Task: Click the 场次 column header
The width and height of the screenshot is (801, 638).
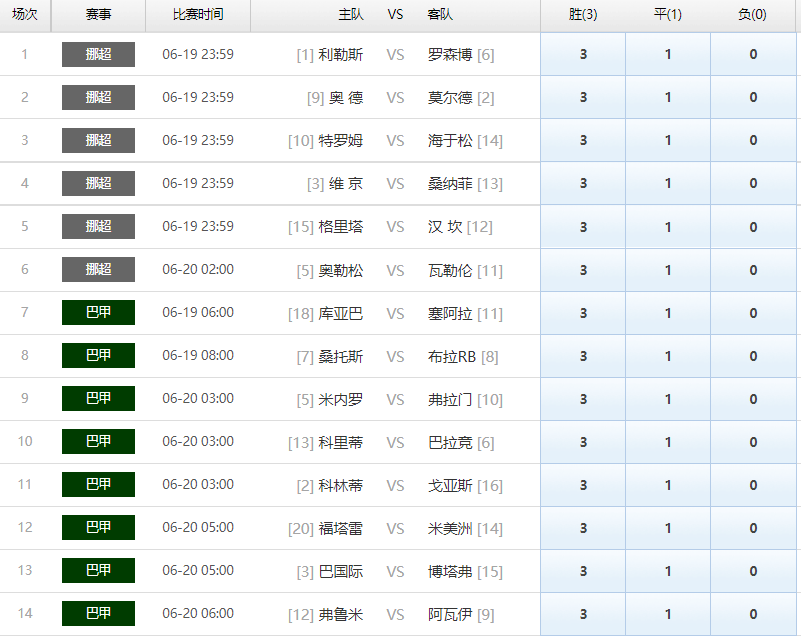Action: (x=25, y=15)
